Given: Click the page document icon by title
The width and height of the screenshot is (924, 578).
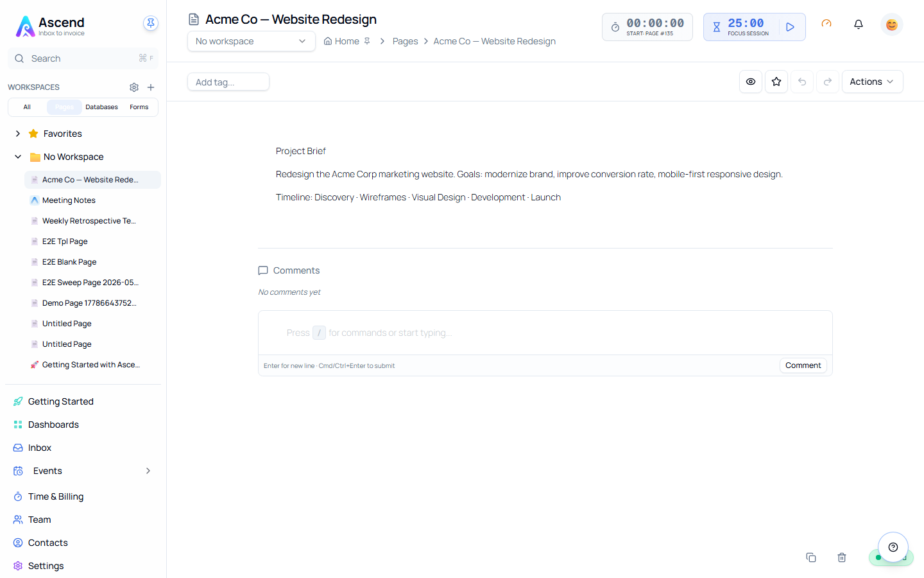Looking at the screenshot, I should coord(194,19).
